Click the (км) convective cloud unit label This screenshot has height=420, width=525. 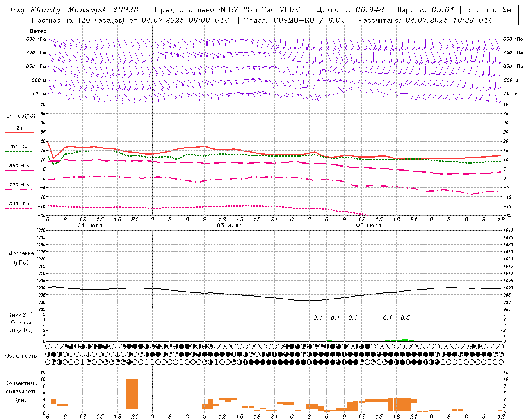pos(21,399)
